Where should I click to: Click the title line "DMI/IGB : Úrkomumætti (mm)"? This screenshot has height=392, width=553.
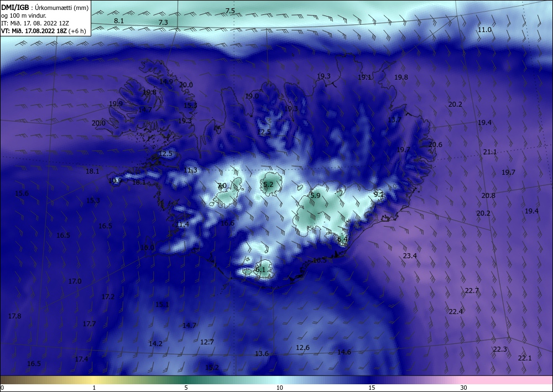click(x=44, y=7)
